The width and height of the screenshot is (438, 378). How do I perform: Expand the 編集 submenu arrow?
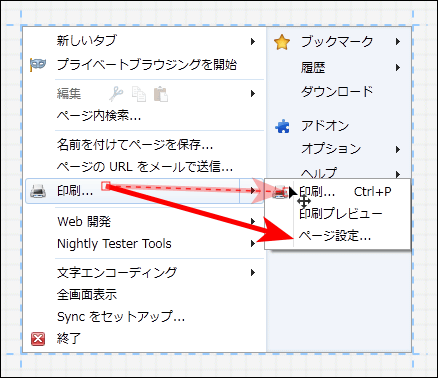click(x=253, y=94)
